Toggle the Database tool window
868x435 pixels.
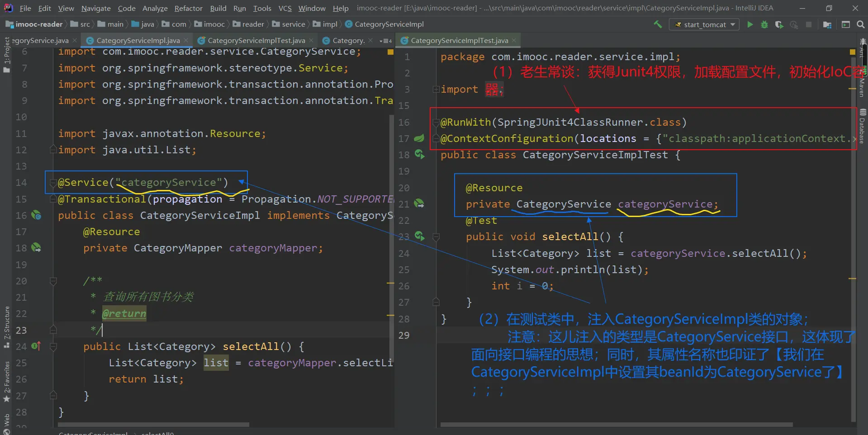pos(862,127)
